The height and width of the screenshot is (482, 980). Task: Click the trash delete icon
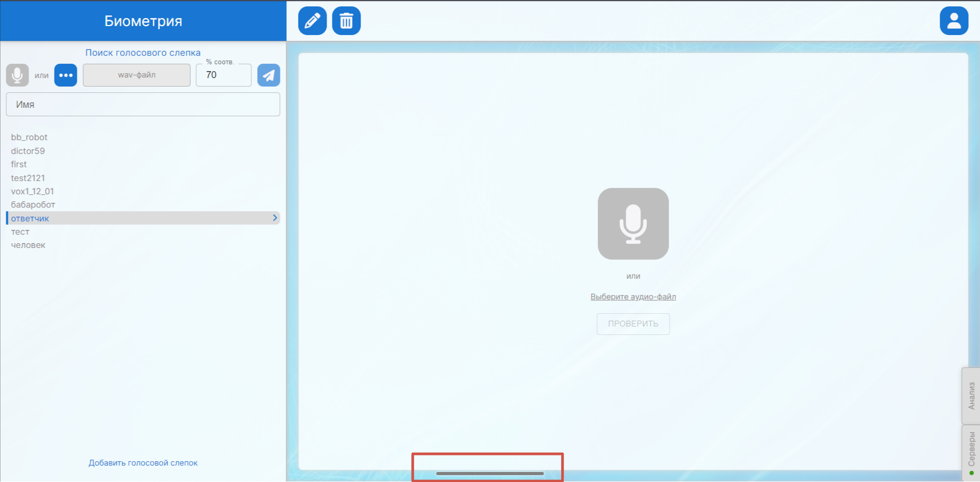[x=346, y=21]
